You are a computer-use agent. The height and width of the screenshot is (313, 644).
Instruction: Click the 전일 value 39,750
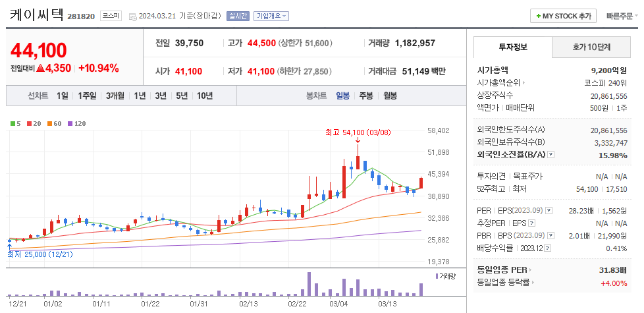190,43
